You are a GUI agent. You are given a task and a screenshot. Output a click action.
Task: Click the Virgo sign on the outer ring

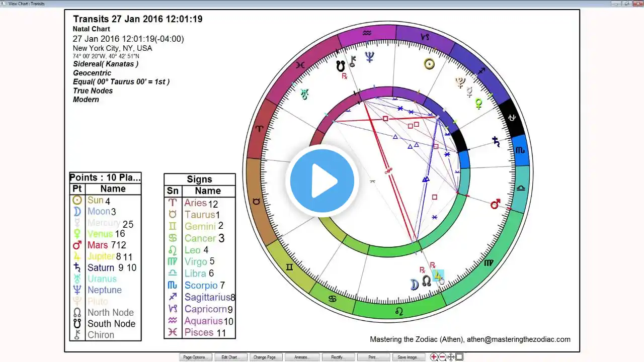(489, 262)
